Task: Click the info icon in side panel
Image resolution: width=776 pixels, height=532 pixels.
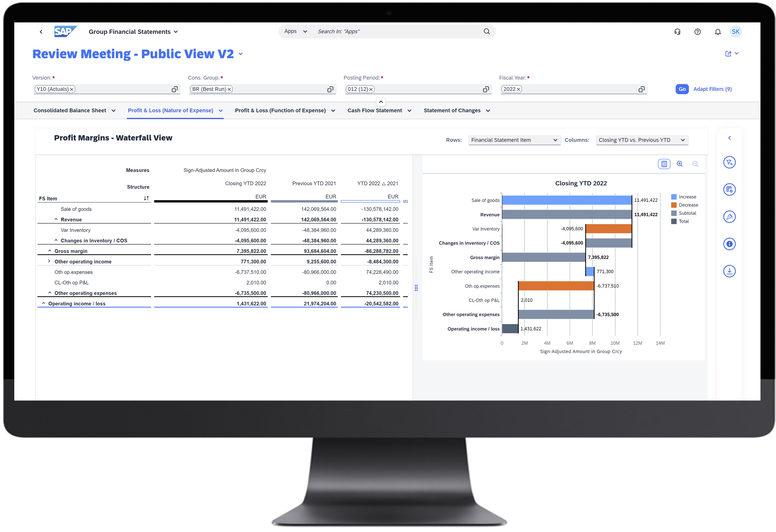Action: [729, 244]
